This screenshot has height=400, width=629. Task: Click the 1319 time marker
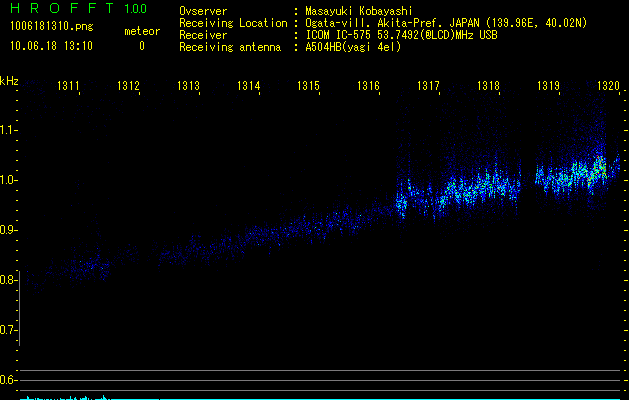click(548, 86)
